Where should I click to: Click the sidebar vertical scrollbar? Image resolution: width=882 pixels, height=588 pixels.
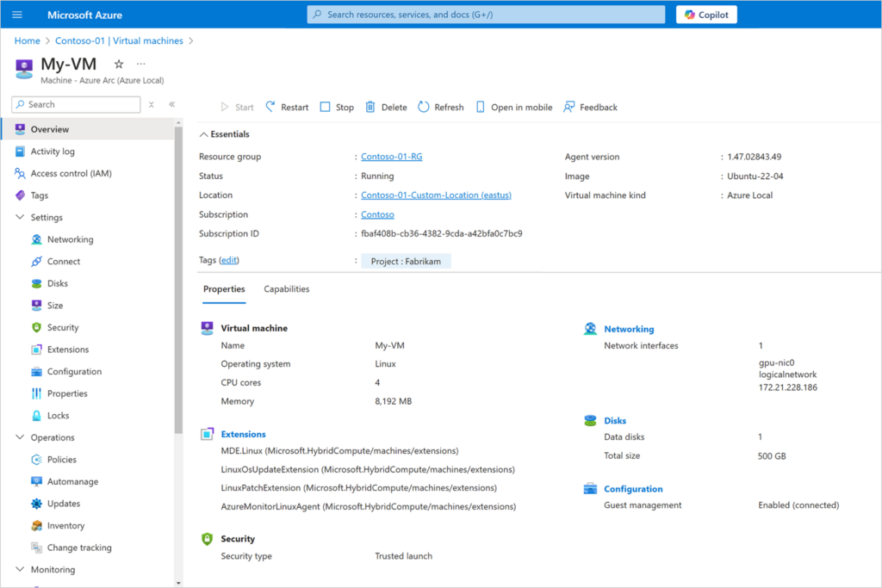178,280
